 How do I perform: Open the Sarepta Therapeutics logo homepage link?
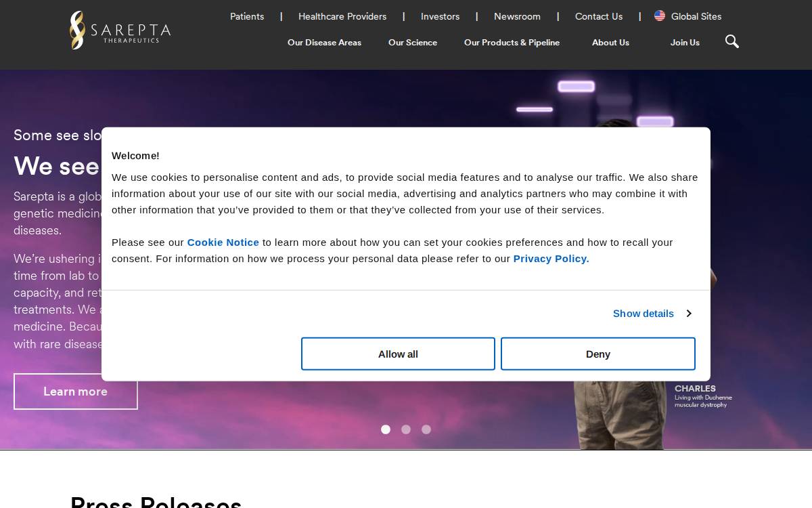click(120, 30)
